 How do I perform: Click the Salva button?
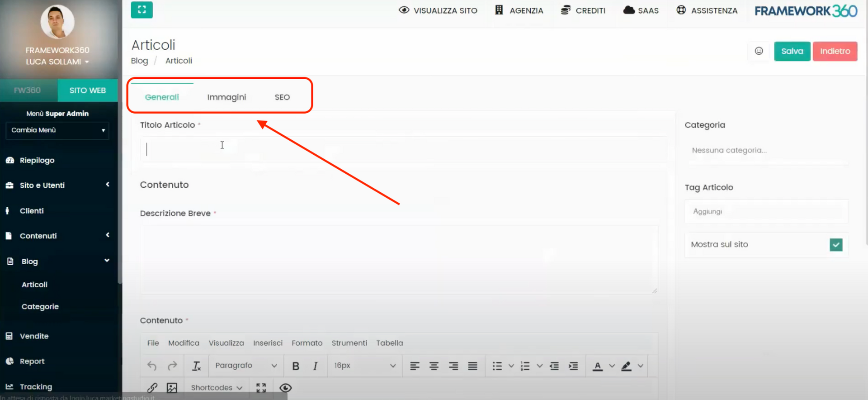(792, 51)
